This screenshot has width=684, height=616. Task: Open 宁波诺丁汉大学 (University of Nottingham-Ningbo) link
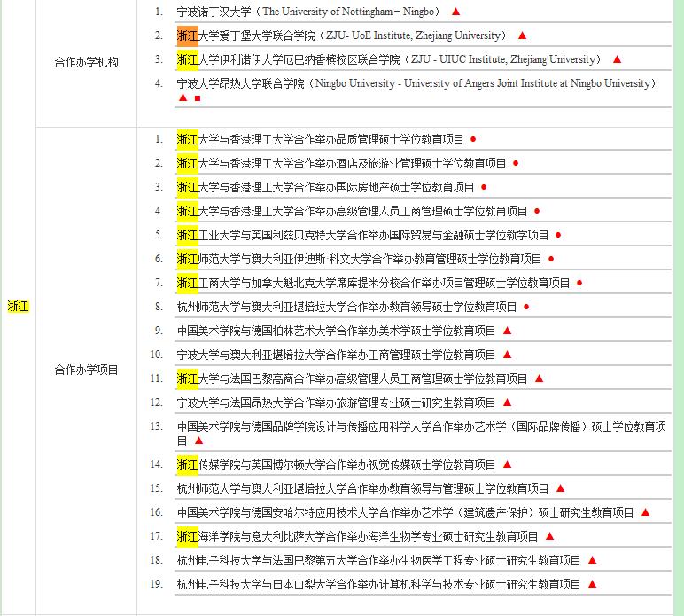(x=308, y=12)
